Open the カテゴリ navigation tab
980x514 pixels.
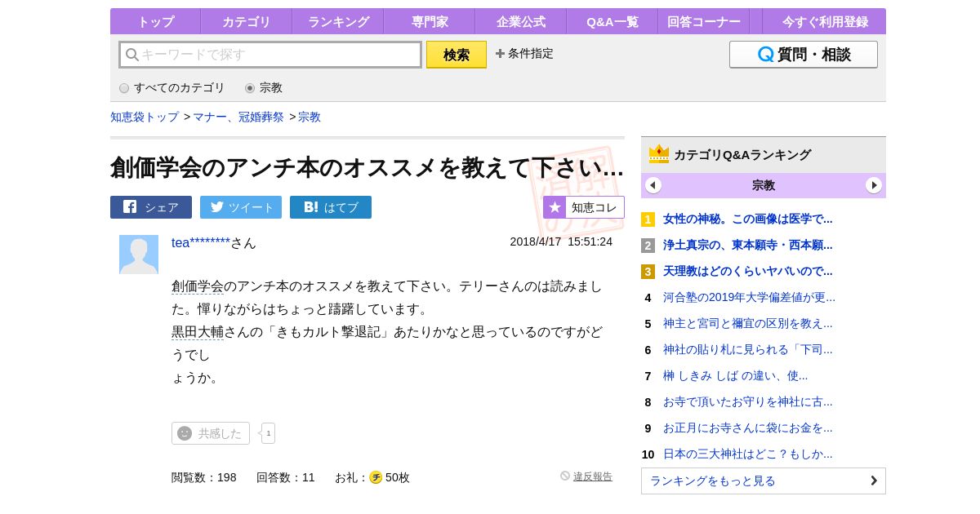(246, 22)
